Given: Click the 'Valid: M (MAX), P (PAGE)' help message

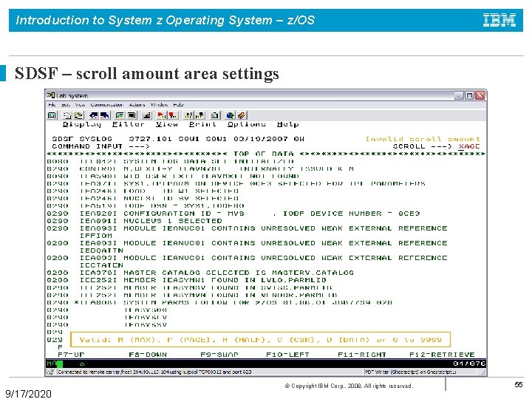Looking at the screenshot, I should tap(260, 340).
